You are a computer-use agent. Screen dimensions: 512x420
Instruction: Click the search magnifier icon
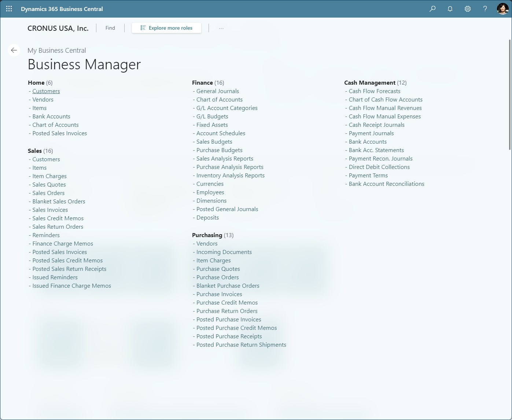432,9
